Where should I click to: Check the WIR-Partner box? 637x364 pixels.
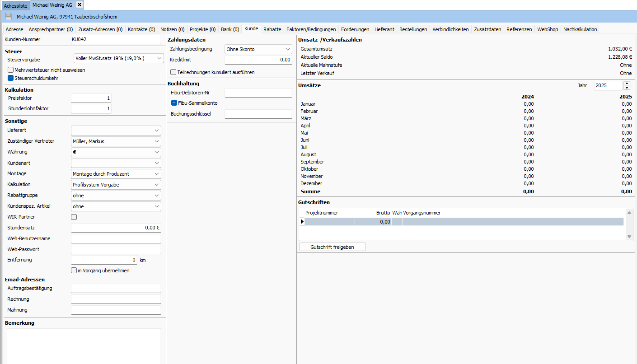coord(73,217)
